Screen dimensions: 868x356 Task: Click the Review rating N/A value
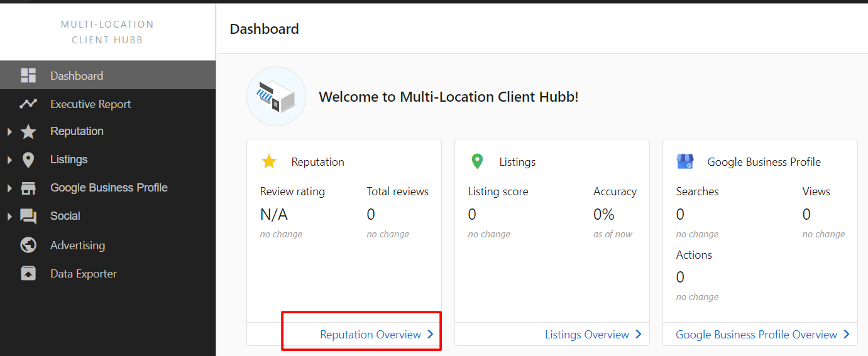[274, 215]
